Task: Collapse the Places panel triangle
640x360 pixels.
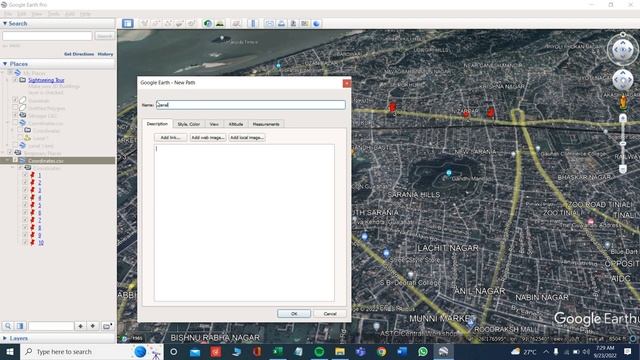Action: tap(5, 64)
